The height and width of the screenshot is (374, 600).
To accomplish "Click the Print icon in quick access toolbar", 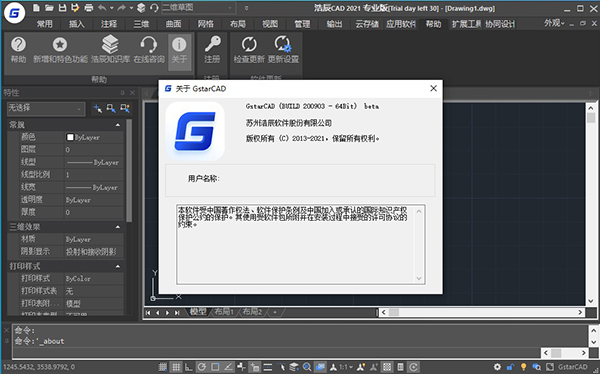I will (x=89, y=8).
